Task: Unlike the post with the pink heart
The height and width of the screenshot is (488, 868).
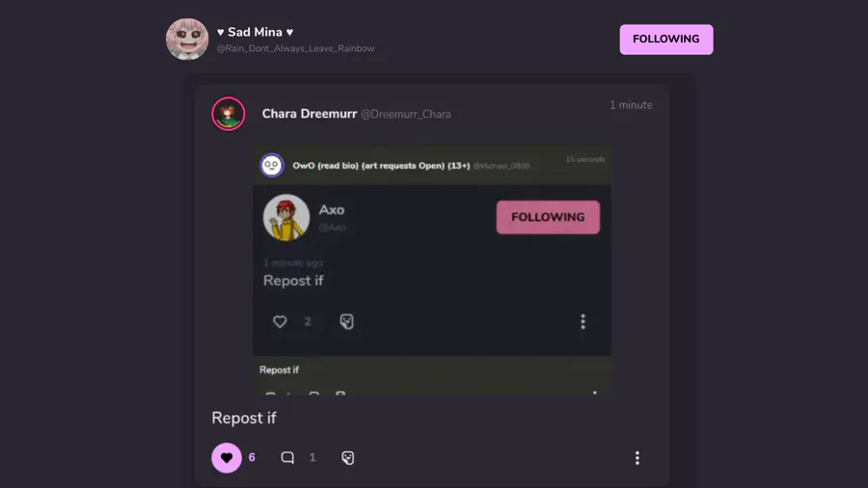Action: coord(227,457)
